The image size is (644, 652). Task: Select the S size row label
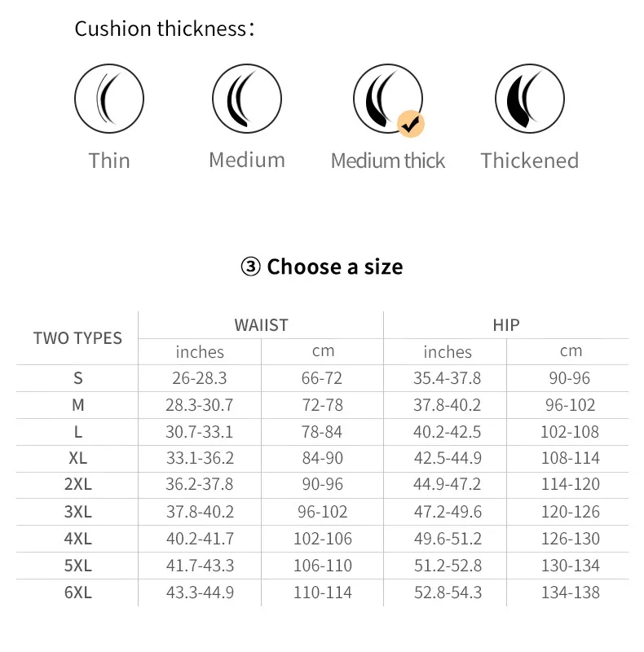click(78, 378)
